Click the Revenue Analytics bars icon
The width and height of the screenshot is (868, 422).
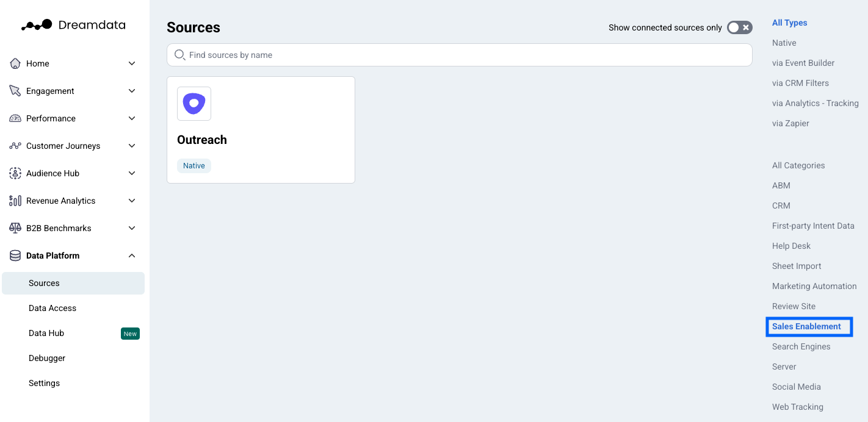coord(15,201)
